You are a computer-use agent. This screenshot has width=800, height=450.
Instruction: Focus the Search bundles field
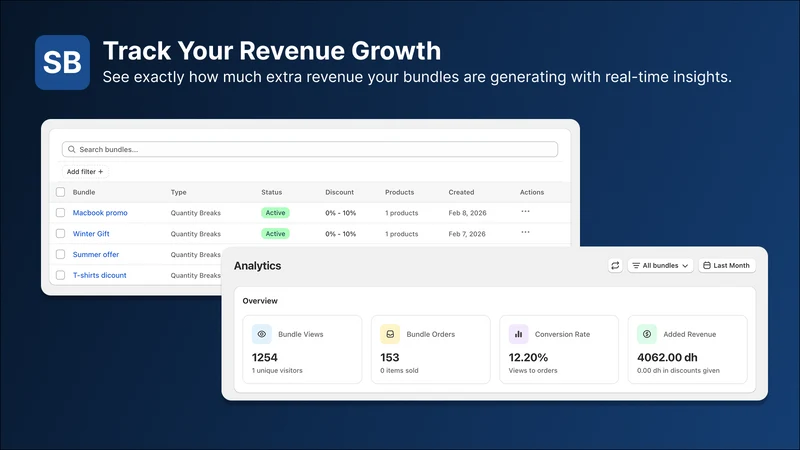tap(310, 149)
